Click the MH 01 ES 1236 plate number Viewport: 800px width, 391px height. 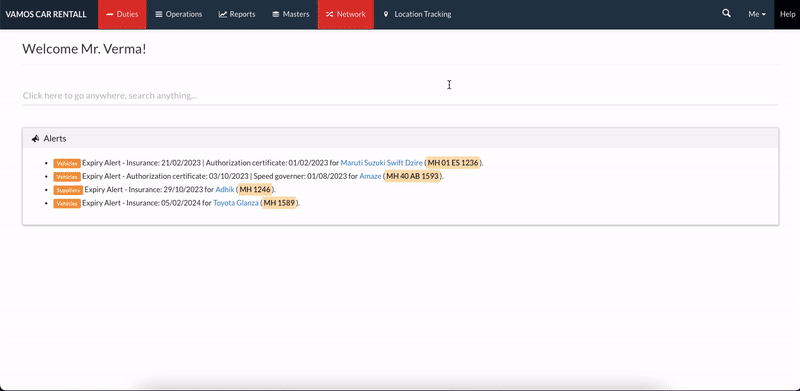point(453,163)
